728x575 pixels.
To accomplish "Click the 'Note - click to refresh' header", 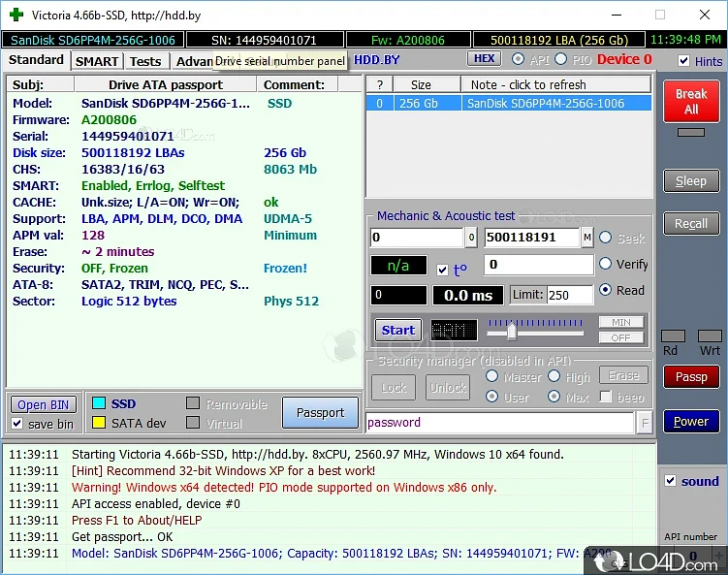I will click(555, 85).
